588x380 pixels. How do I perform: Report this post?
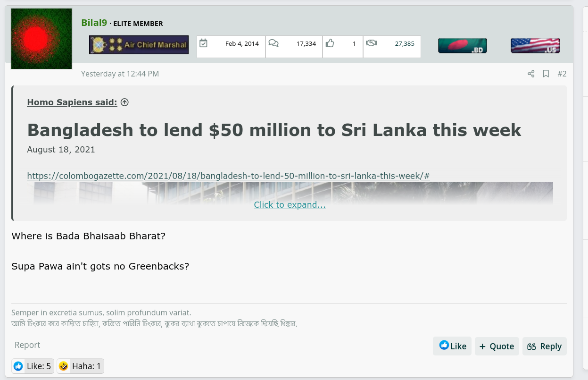(27, 345)
